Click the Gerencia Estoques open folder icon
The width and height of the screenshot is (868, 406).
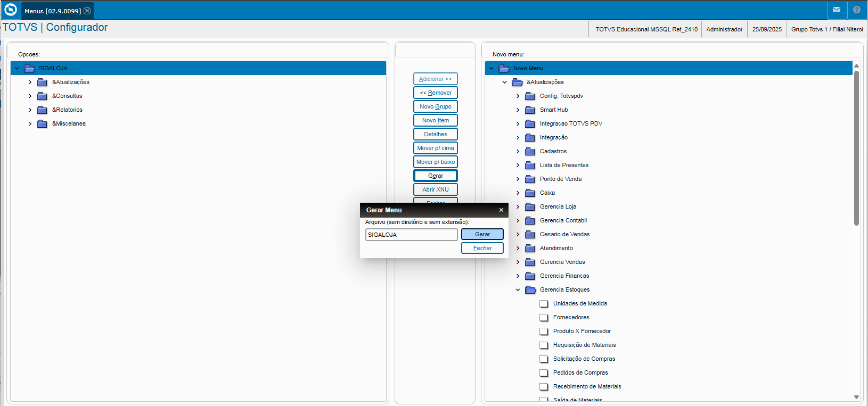[x=530, y=289]
